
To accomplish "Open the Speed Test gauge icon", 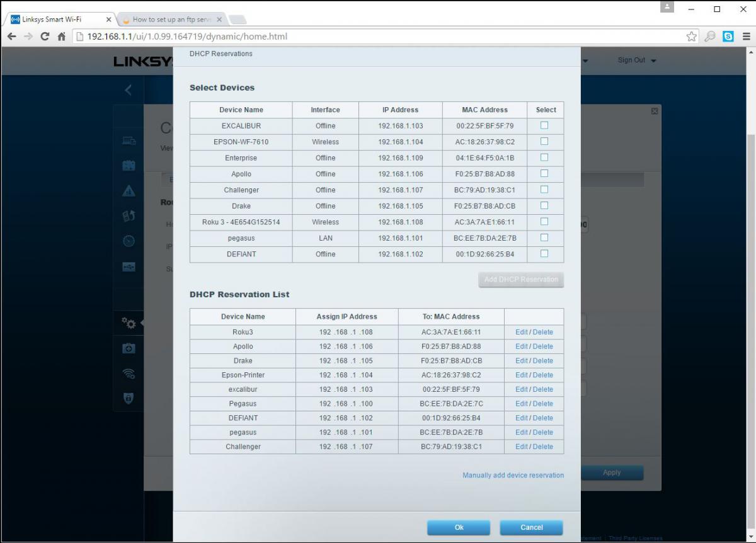I will click(x=129, y=241).
